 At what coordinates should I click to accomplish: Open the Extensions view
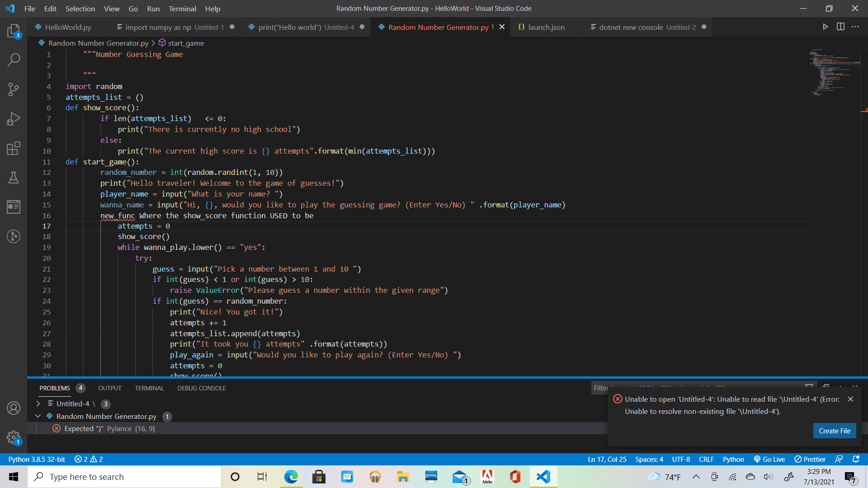click(x=14, y=148)
